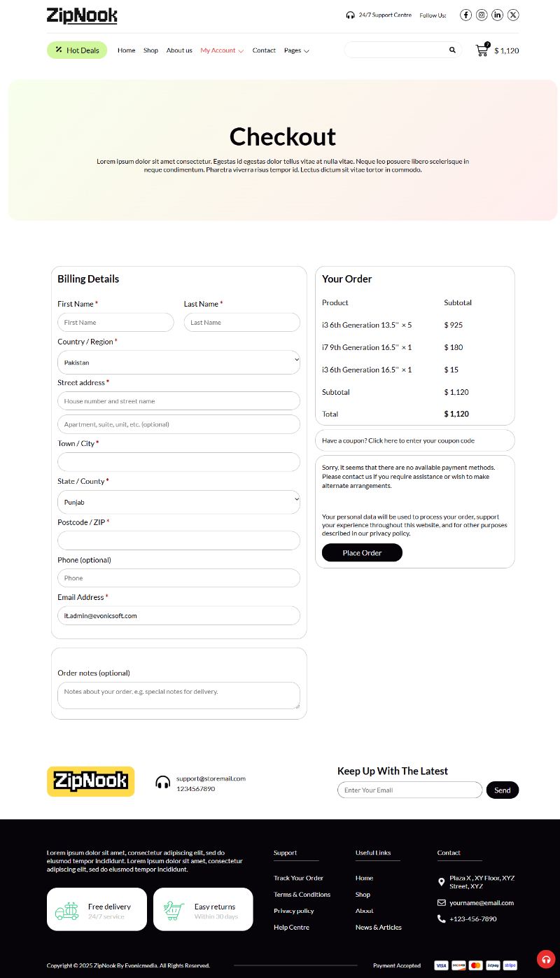
Task: Click the red floating support headset icon
Action: 546,959
